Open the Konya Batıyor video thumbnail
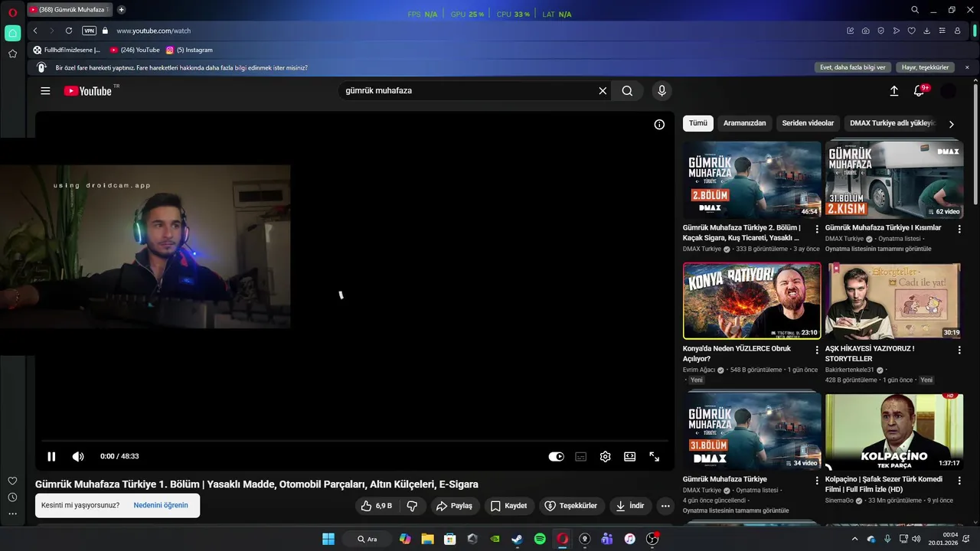The height and width of the screenshot is (551, 980). 752,301
